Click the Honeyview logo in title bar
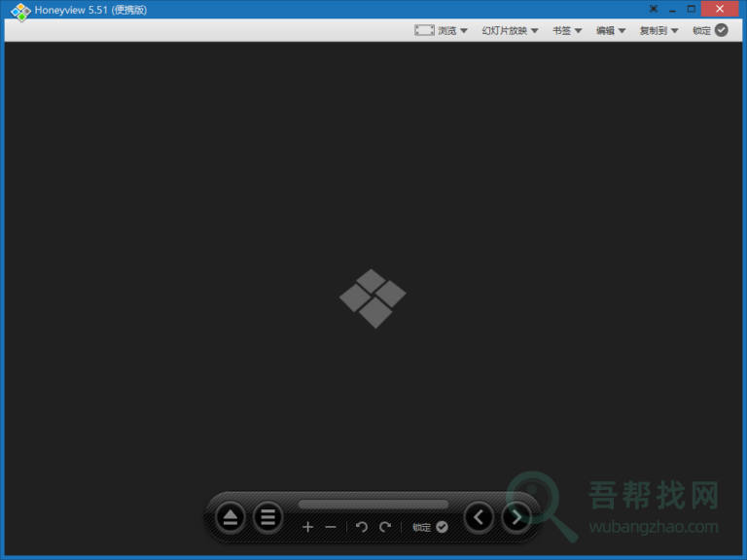 (20, 11)
